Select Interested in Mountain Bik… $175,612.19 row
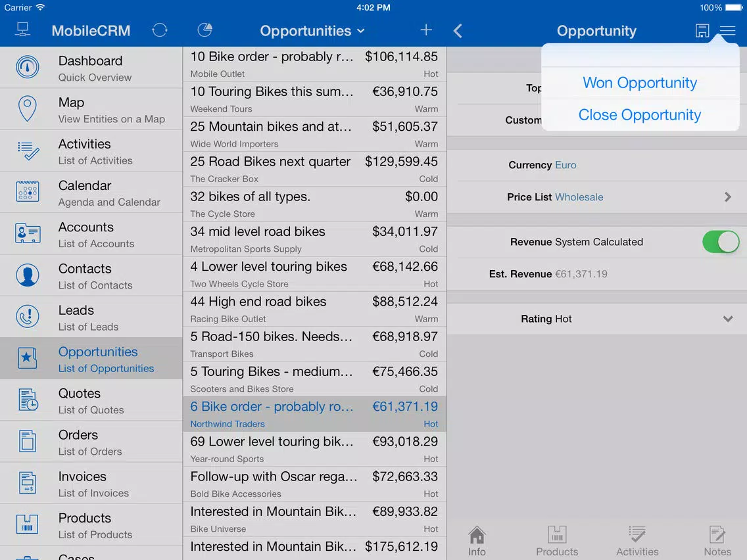The width and height of the screenshot is (747, 560). 314,549
